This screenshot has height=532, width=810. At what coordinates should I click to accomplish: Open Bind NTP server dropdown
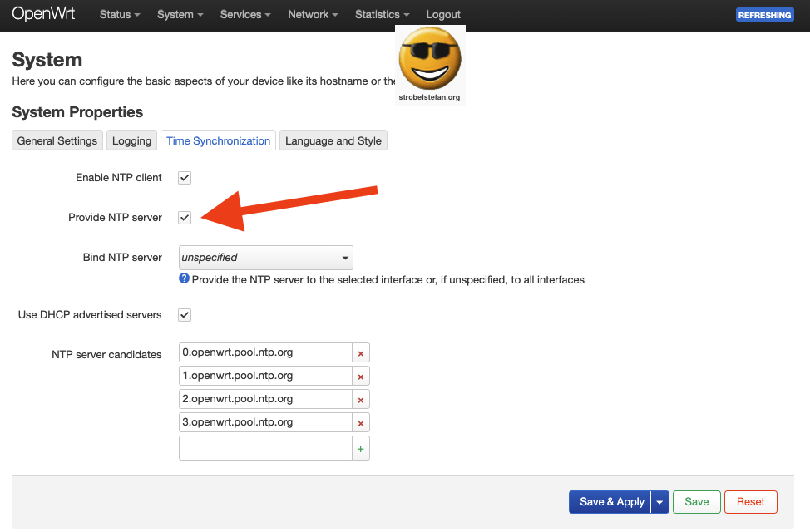266,258
